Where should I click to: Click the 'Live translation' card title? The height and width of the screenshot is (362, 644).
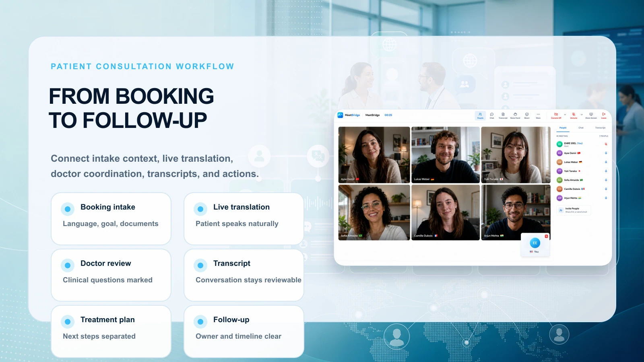pos(242,207)
